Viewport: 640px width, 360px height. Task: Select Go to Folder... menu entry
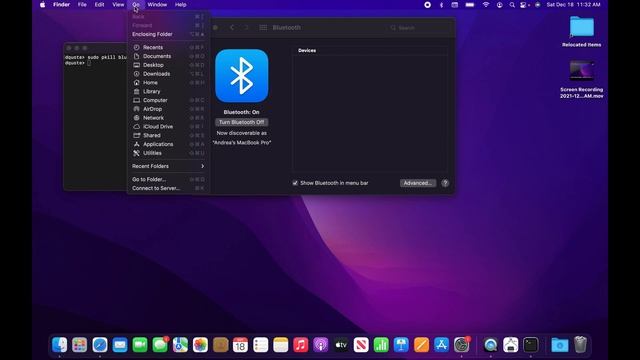[168, 179]
